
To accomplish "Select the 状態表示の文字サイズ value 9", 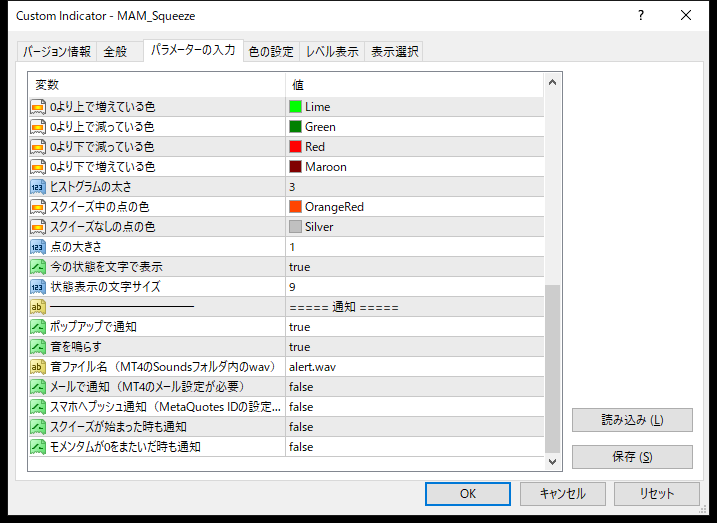I will click(x=415, y=287).
